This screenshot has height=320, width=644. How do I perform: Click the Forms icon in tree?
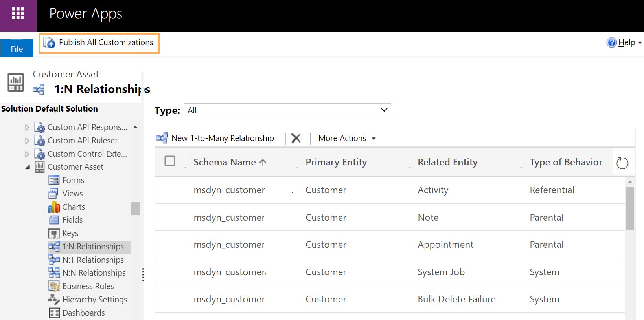tap(54, 180)
